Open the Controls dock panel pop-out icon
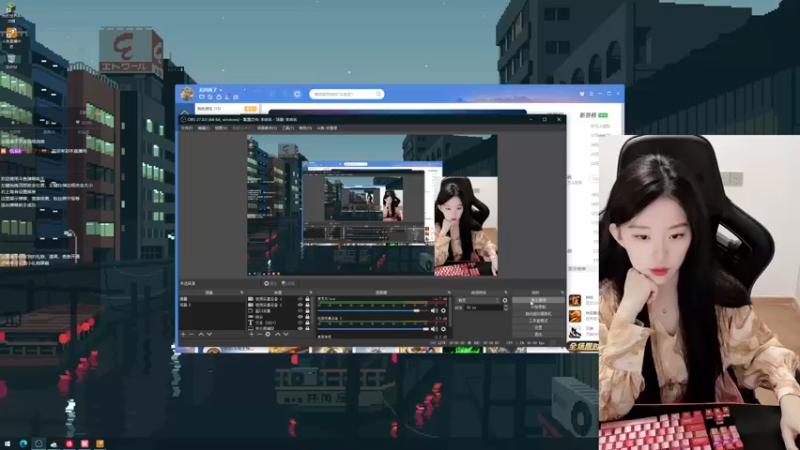This screenshot has width=800, height=450. tap(562, 293)
